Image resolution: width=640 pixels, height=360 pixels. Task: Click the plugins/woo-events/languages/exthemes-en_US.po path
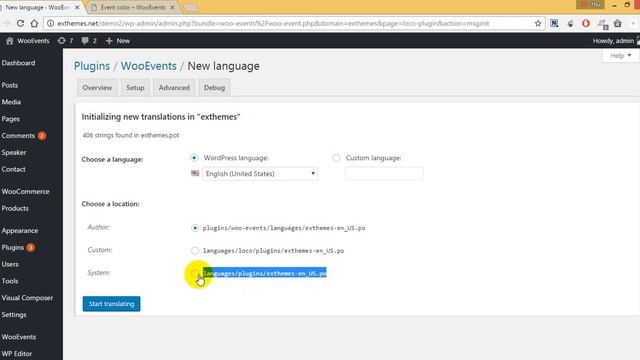284,228
